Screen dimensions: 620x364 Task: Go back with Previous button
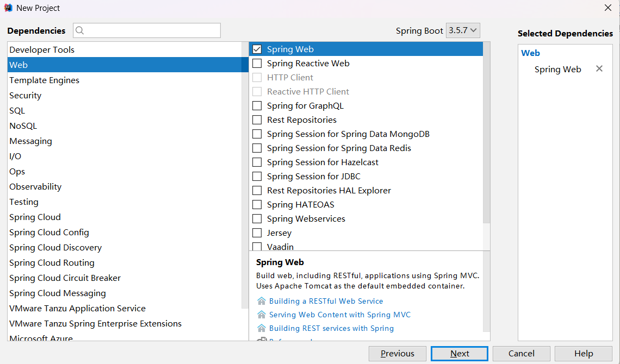(x=398, y=353)
